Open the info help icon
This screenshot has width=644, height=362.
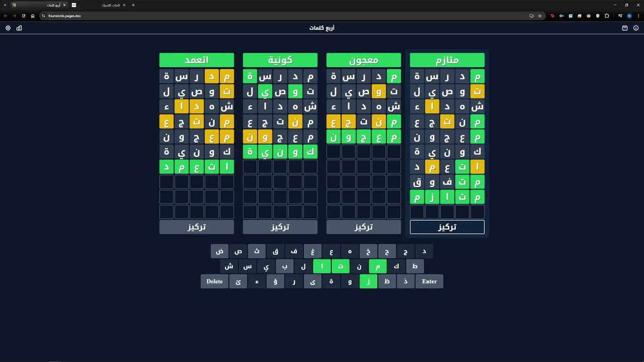tap(636, 28)
